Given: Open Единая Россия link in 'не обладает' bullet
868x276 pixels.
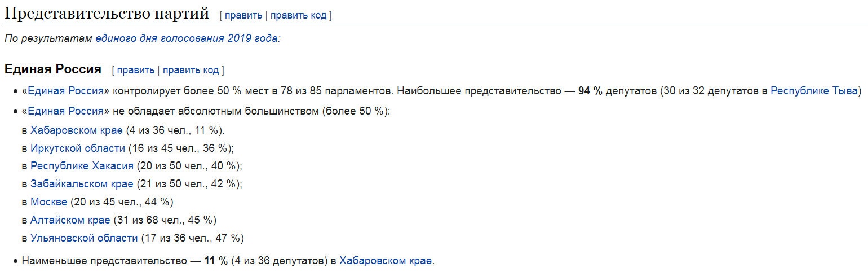Looking at the screenshot, I should coord(66,111).
